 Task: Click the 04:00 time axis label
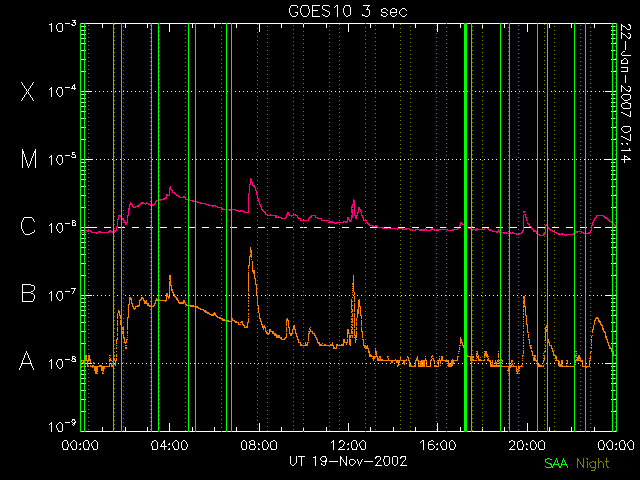[x=170, y=445]
